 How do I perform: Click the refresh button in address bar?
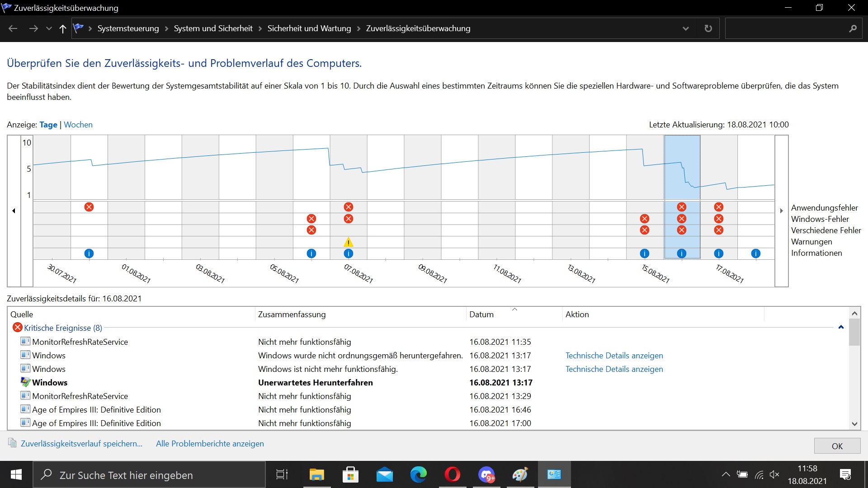click(x=708, y=28)
